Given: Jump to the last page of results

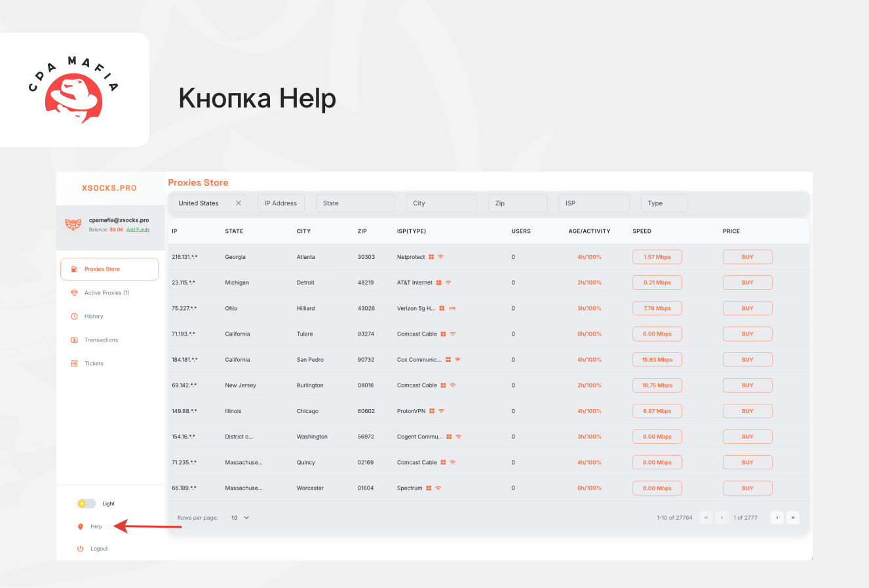Looking at the screenshot, I should click(x=792, y=518).
